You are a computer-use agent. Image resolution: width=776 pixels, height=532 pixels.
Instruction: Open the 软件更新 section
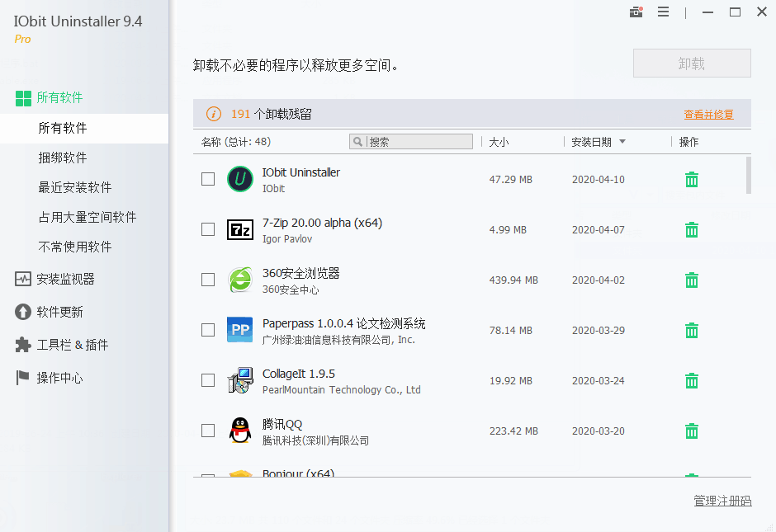click(59, 312)
